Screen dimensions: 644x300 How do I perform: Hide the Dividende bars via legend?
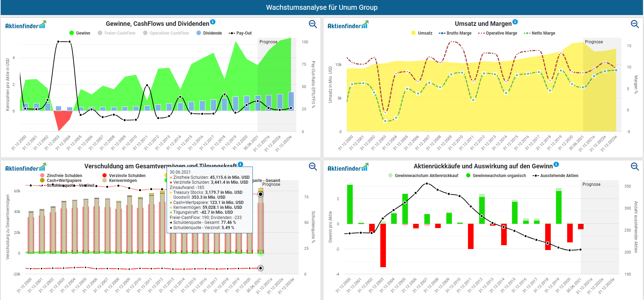[x=209, y=33]
